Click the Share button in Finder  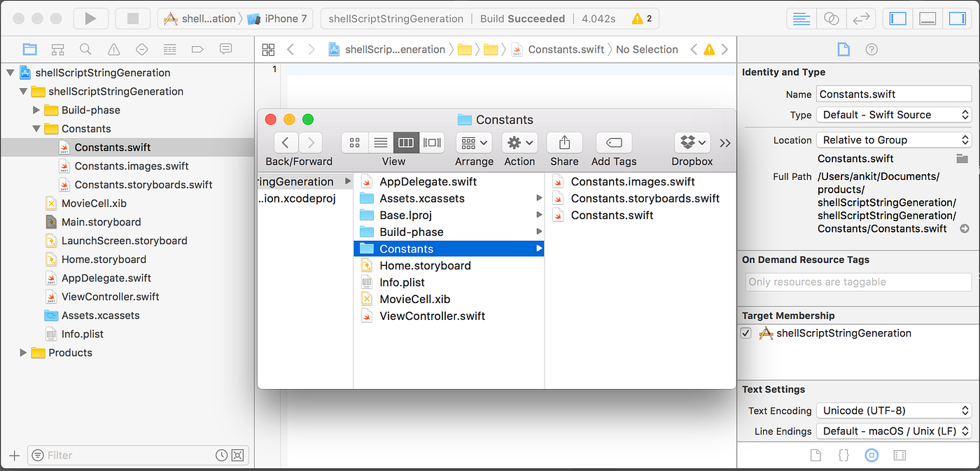click(564, 143)
